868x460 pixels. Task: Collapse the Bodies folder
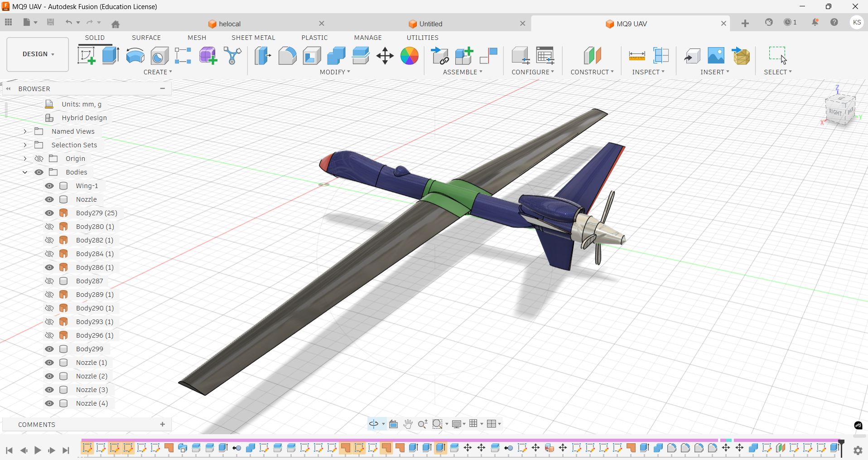pyautogui.click(x=25, y=172)
